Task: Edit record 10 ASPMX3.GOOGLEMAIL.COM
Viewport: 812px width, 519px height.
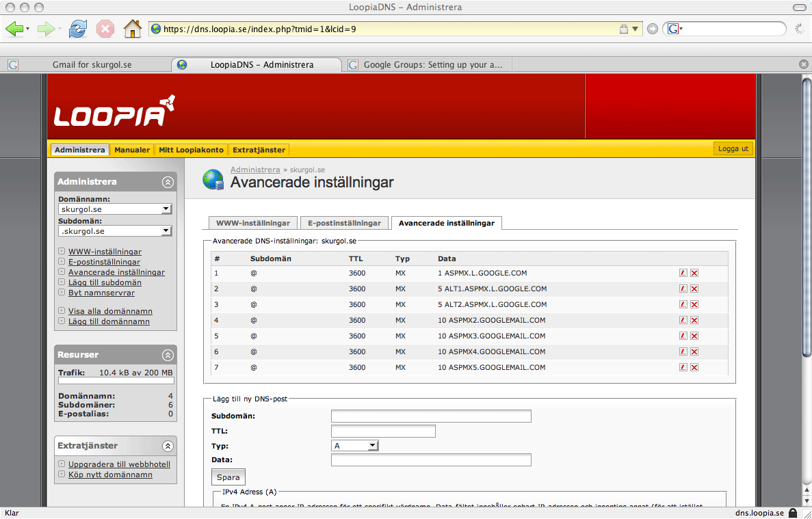Action: (x=683, y=336)
